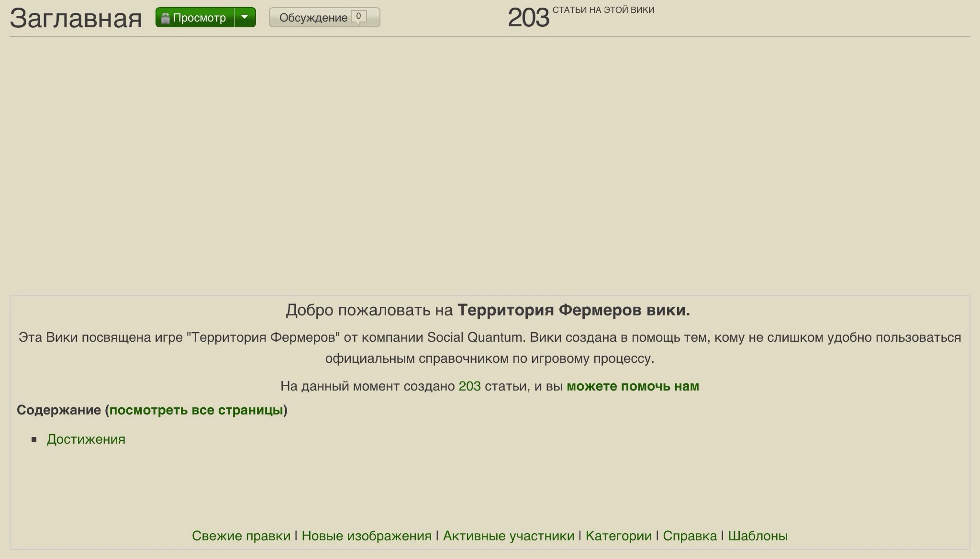Click the large 203 article counter
This screenshot has height=559, width=980.
tap(528, 18)
